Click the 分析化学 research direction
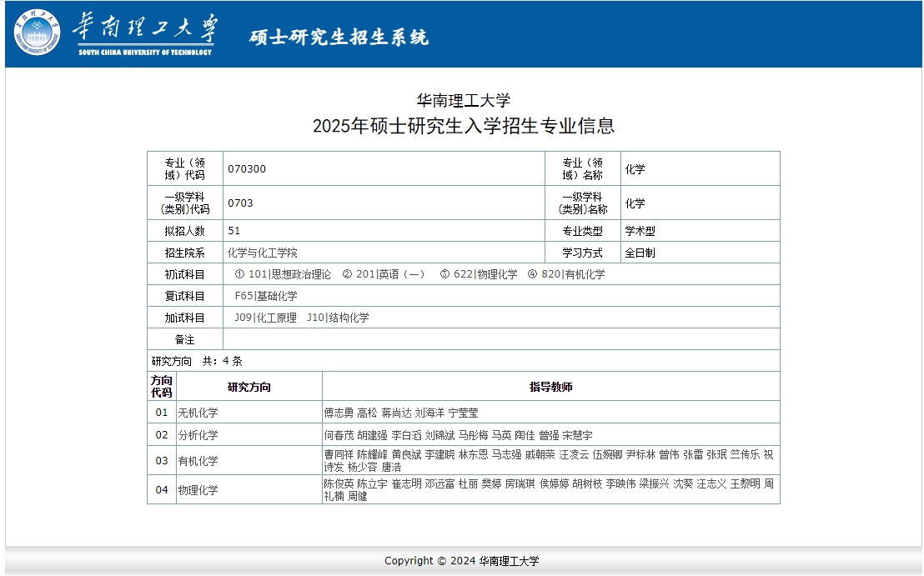The height and width of the screenshot is (576, 924). pyautogui.click(x=198, y=435)
